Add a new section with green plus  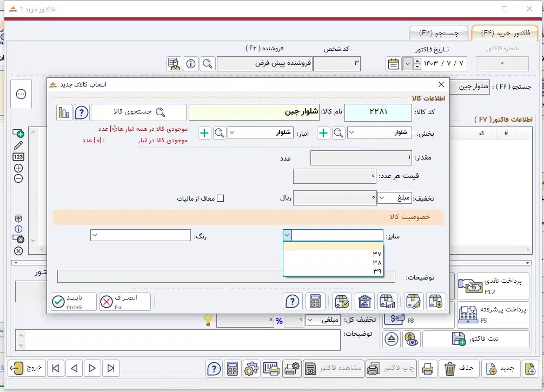[x=323, y=133]
